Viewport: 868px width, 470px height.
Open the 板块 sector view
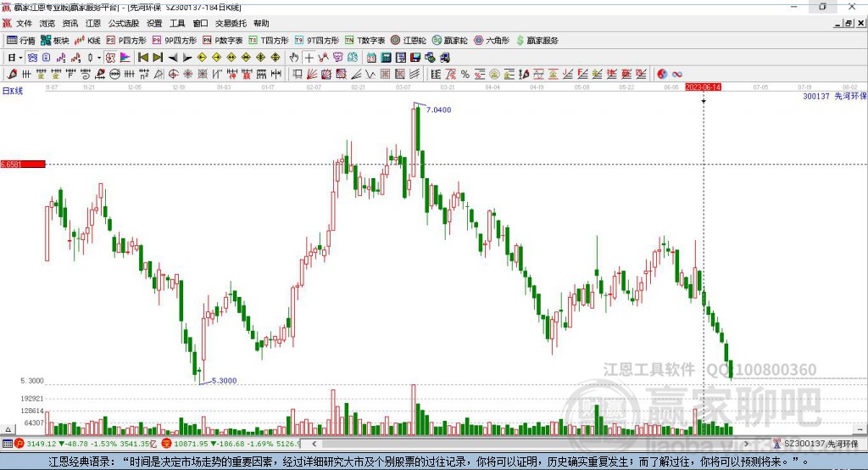coord(54,41)
